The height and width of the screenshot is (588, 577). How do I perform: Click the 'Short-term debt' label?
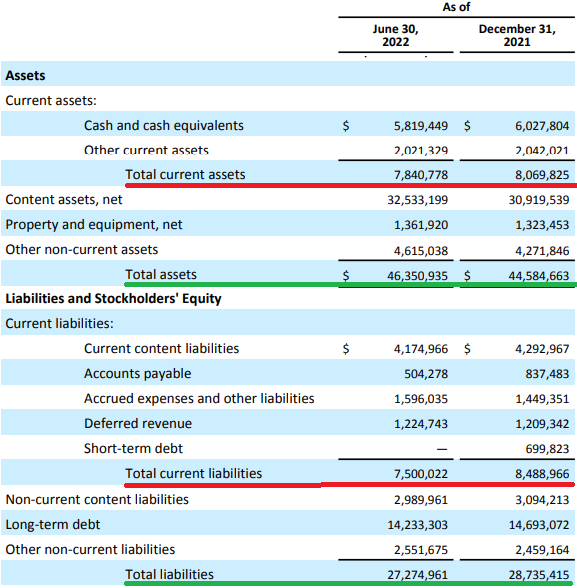pos(133,448)
